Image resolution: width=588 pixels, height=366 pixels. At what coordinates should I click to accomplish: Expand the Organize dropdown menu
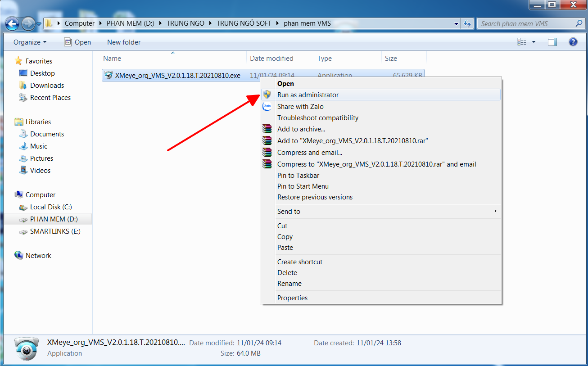point(30,42)
